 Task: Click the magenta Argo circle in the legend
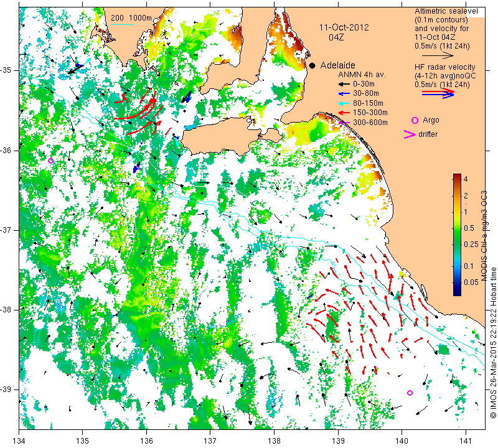pos(415,120)
